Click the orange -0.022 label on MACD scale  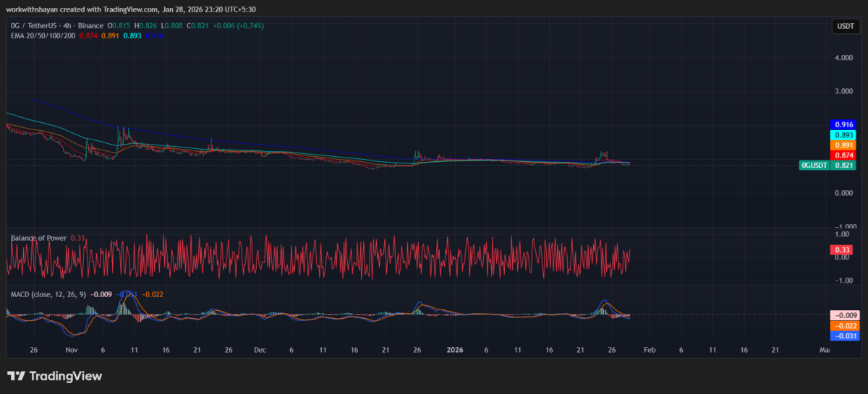click(x=844, y=326)
